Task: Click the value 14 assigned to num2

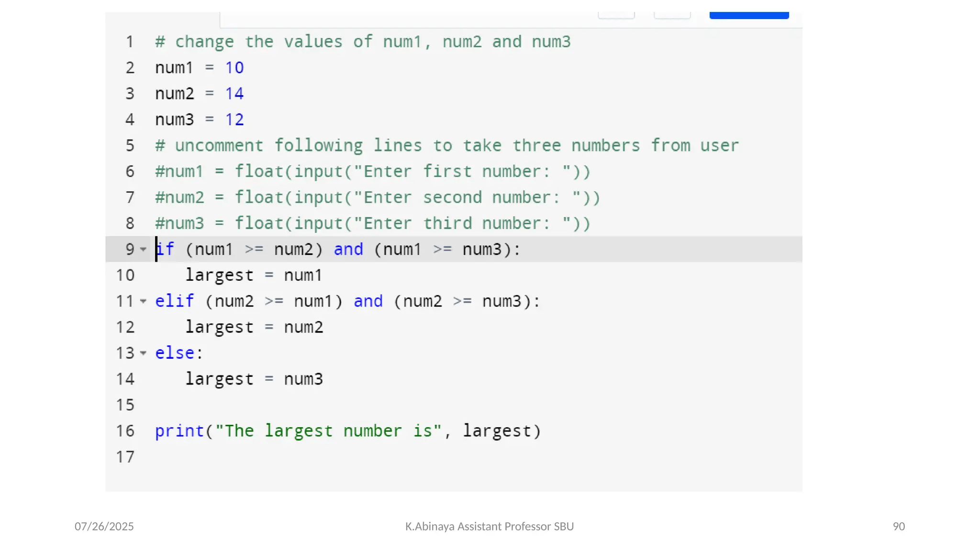Action: [234, 94]
